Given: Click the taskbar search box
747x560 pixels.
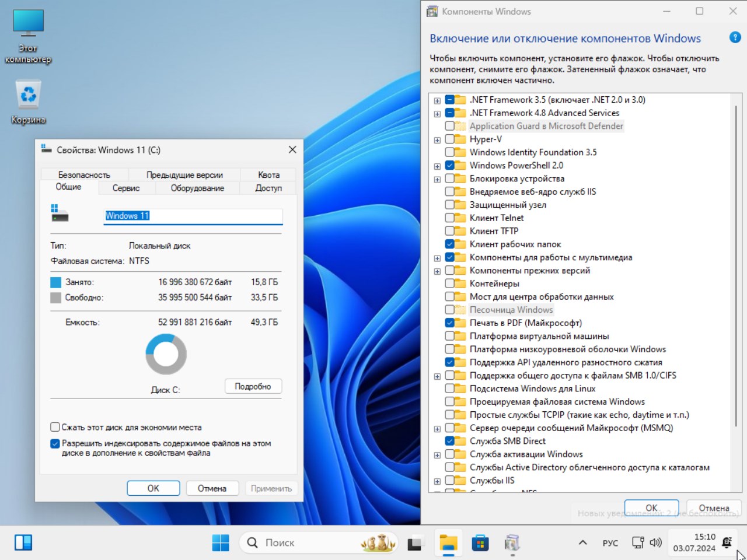Looking at the screenshot, I should point(319,542).
